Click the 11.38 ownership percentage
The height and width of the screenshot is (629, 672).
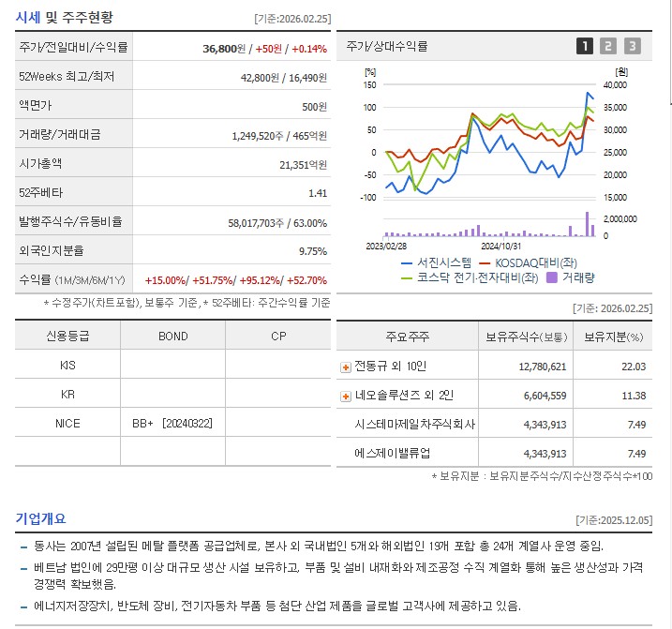pyautogui.click(x=634, y=396)
